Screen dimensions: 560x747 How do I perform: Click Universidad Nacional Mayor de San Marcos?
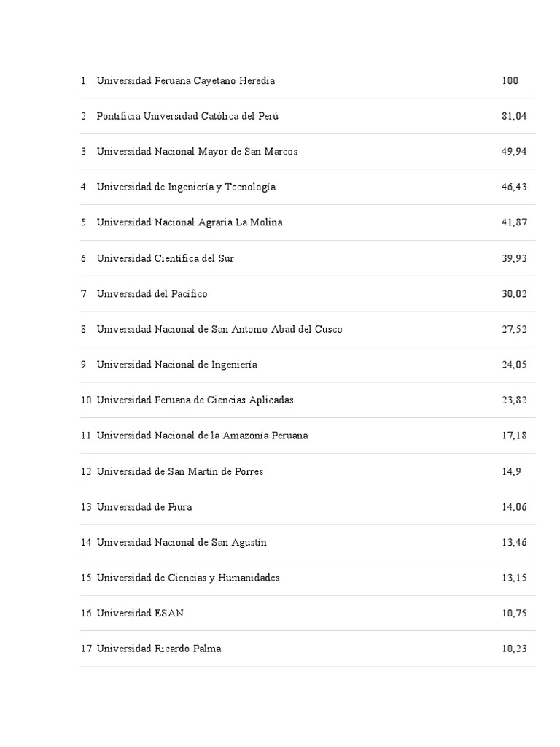(x=197, y=152)
